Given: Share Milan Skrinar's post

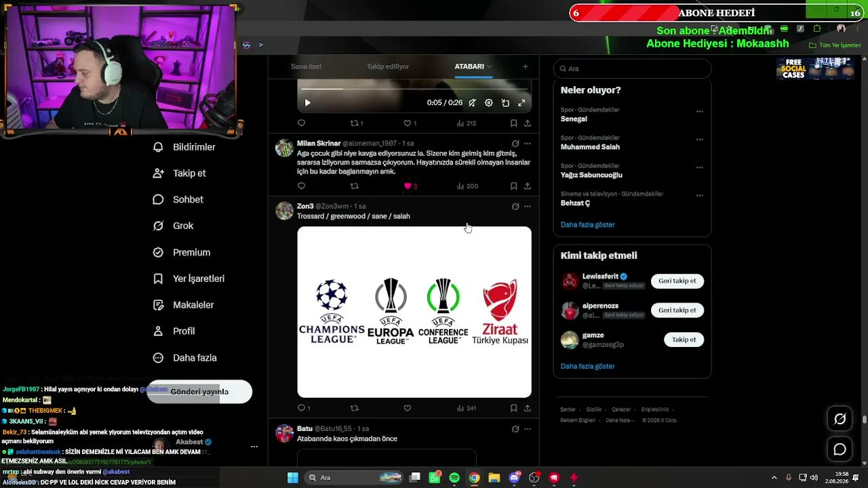Looking at the screenshot, I should tap(528, 186).
